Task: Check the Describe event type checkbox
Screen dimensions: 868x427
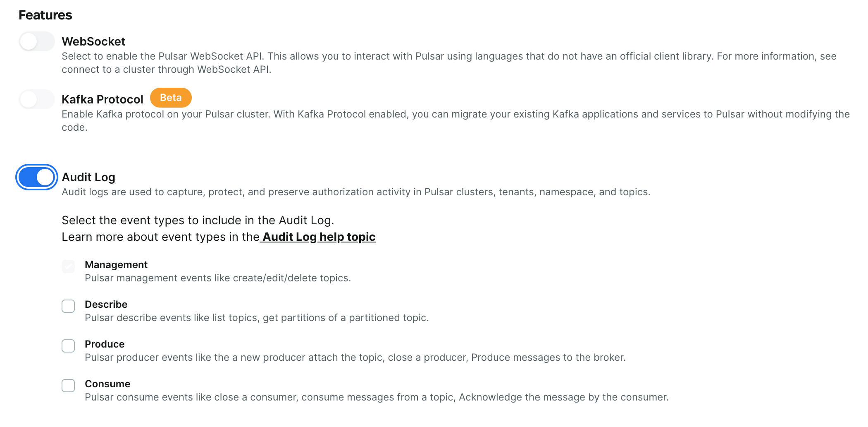Action: pyautogui.click(x=68, y=306)
